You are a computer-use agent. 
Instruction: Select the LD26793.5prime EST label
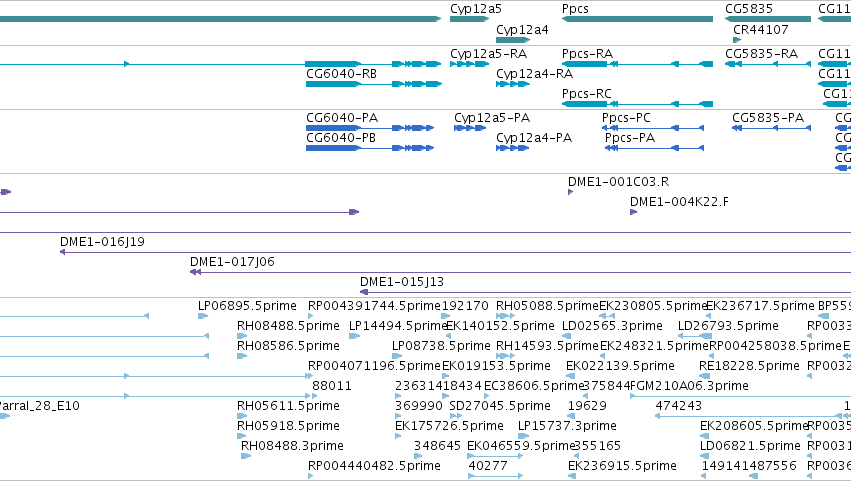click(728, 326)
